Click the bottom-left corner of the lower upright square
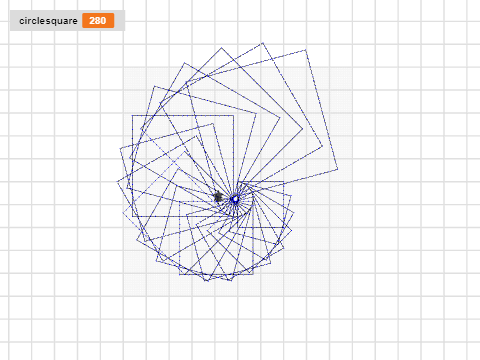The width and height of the screenshot is (480, 360). click(179, 275)
